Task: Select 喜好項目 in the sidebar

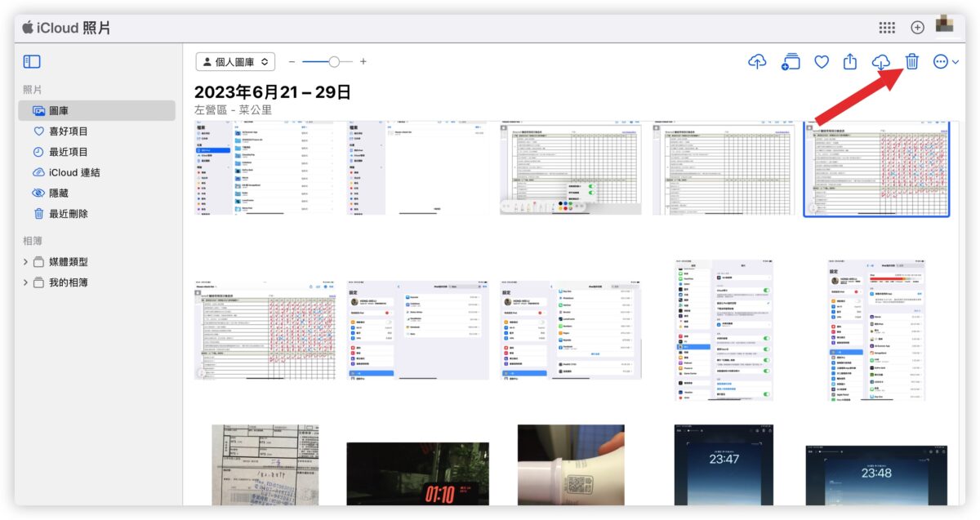Action: pos(68,131)
